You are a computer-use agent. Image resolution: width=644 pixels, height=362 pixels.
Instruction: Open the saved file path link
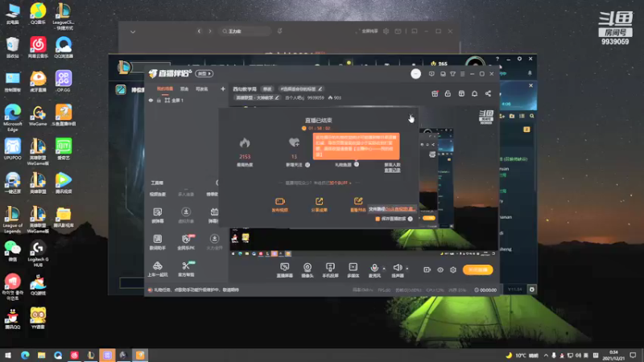[x=400, y=209]
